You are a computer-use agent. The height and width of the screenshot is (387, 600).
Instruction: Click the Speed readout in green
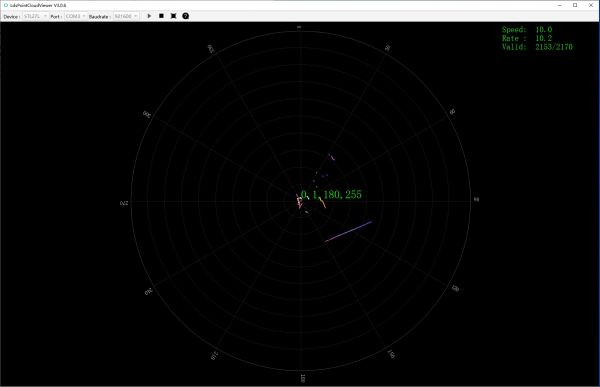pos(527,29)
